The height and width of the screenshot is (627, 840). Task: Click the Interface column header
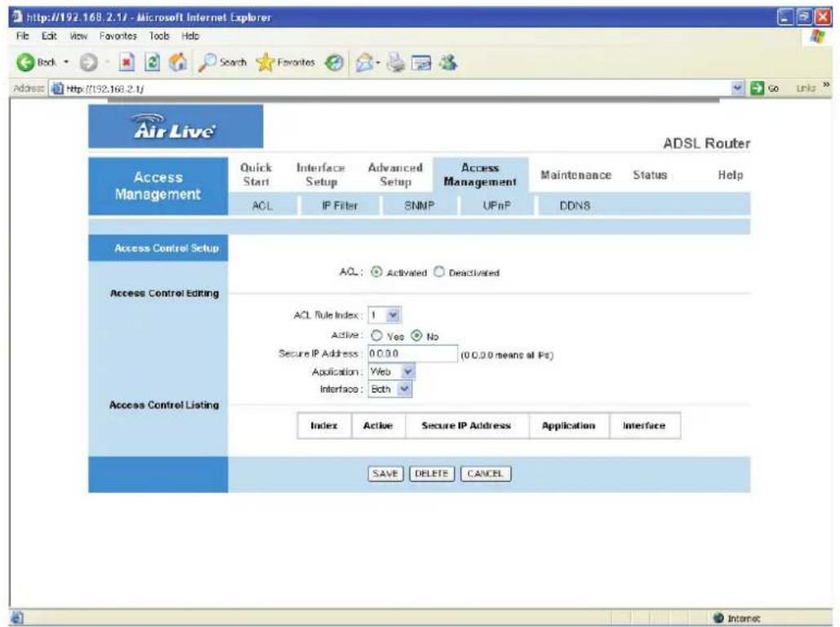(644, 425)
